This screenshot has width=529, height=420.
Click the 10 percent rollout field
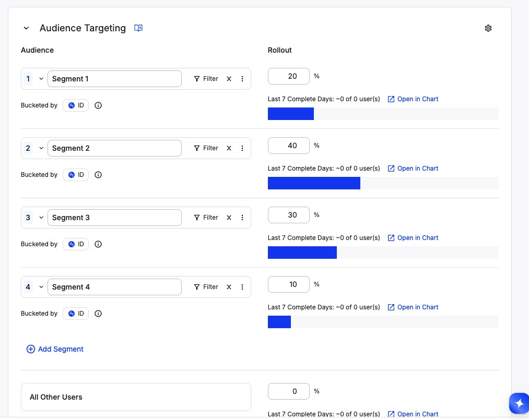[x=289, y=284]
